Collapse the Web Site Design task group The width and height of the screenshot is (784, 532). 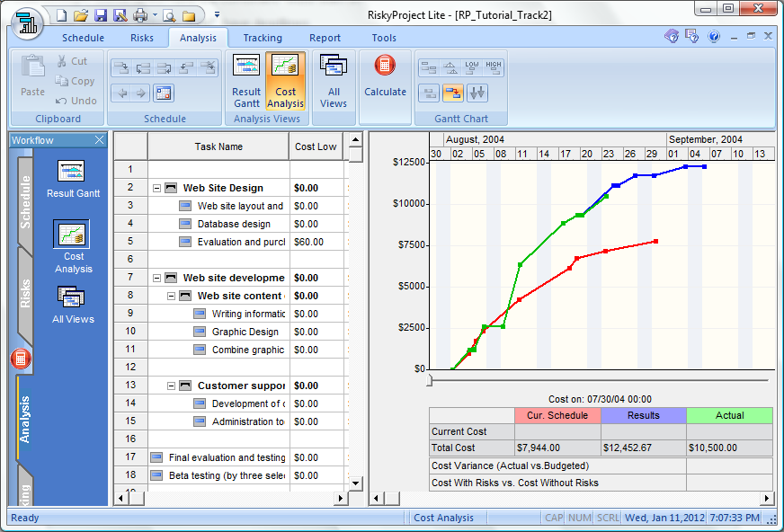[157, 189]
